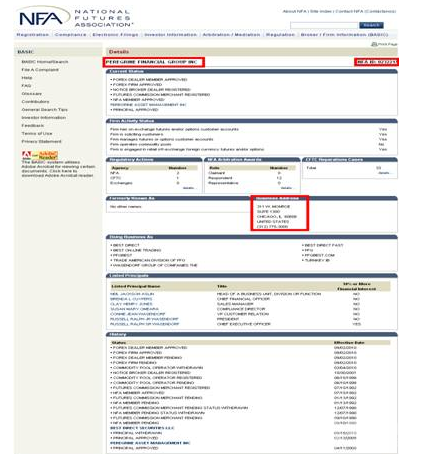Click the Adobe Reader download badge
421x454 pixels.
[x=40, y=155]
